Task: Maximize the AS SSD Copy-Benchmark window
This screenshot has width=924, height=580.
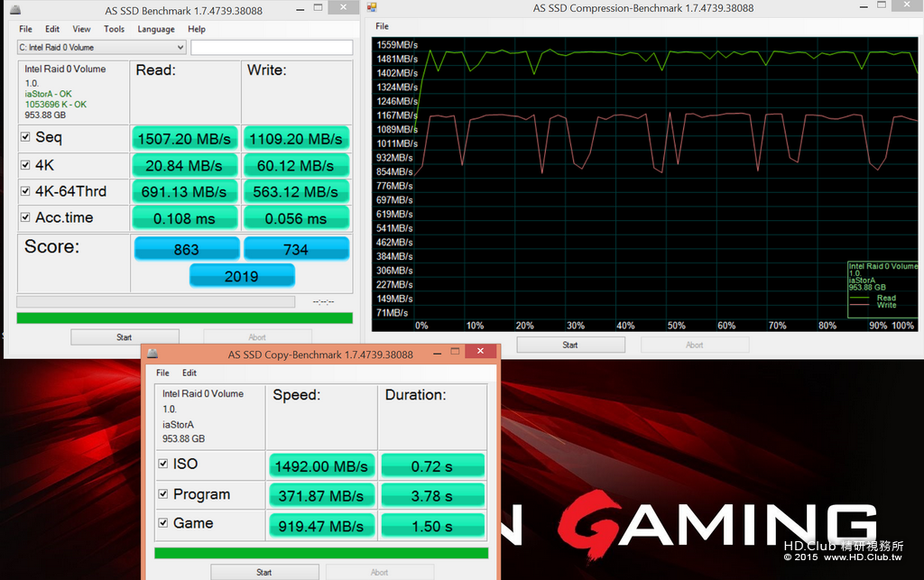Action: [455, 352]
